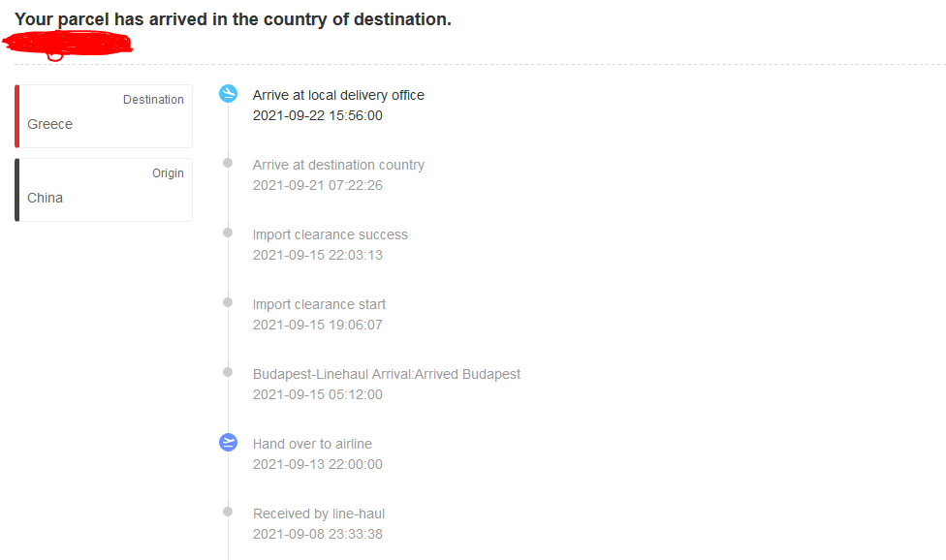This screenshot has height=560, width=946.
Task: Click the red redacted tracking number
Action: (68, 44)
